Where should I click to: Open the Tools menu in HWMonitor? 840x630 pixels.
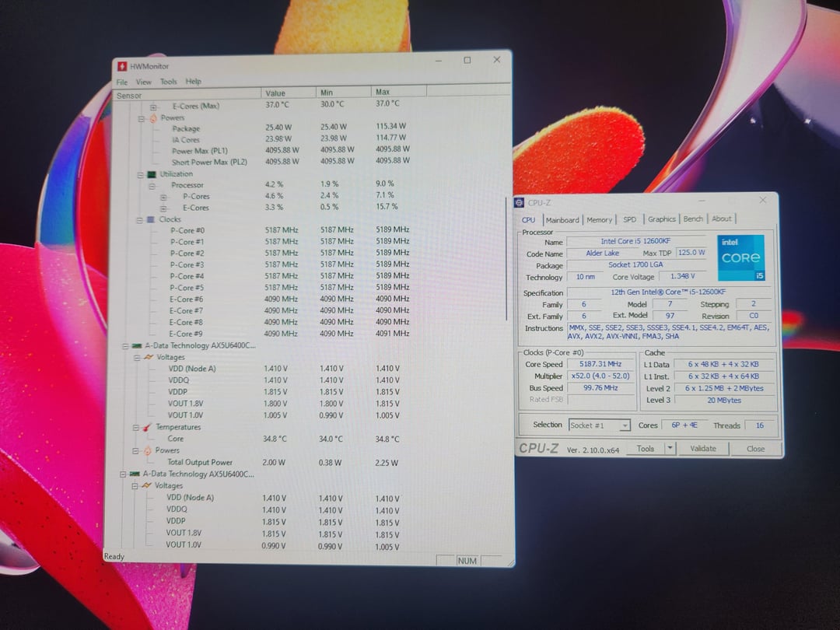[168, 82]
